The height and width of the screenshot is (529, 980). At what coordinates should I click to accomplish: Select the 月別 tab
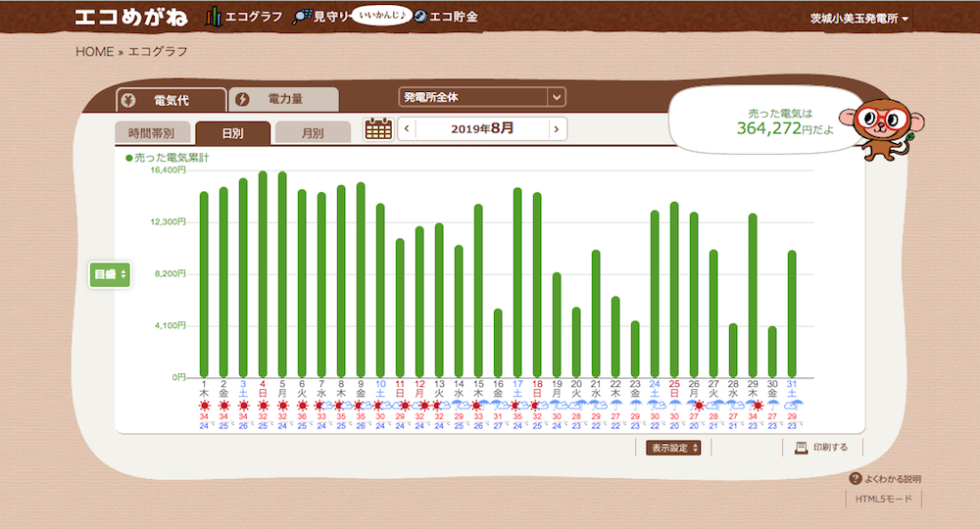click(313, 133)
